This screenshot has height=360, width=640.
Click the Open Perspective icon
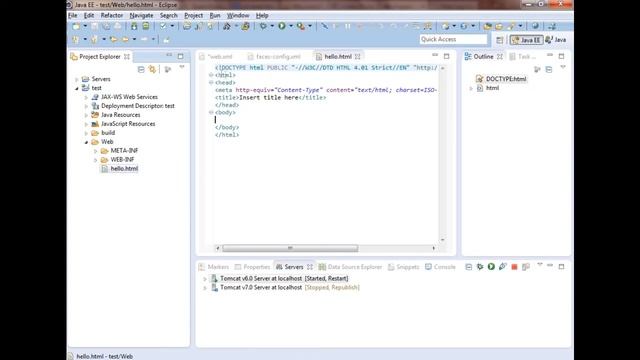500,40
